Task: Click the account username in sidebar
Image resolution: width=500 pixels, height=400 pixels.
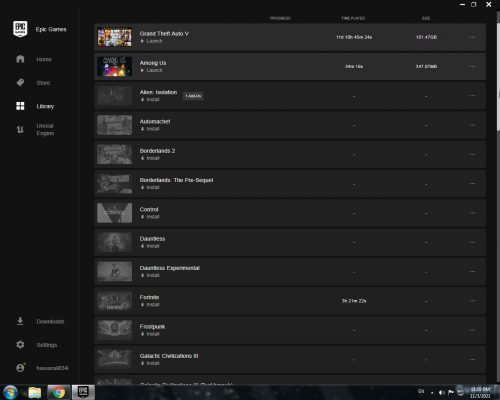Action: pos(53,368)
